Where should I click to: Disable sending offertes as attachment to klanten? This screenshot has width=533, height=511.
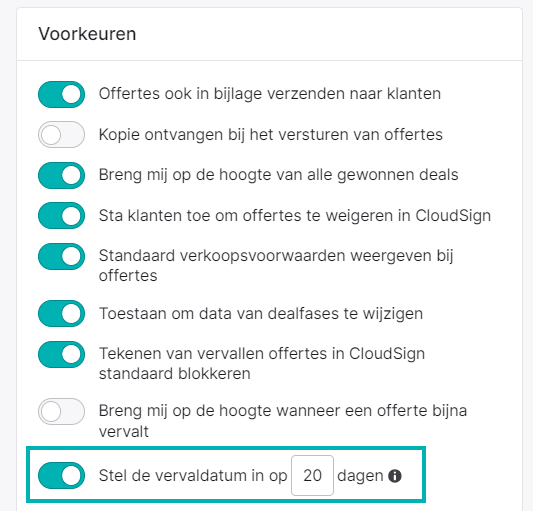click(x=62, y=94)
